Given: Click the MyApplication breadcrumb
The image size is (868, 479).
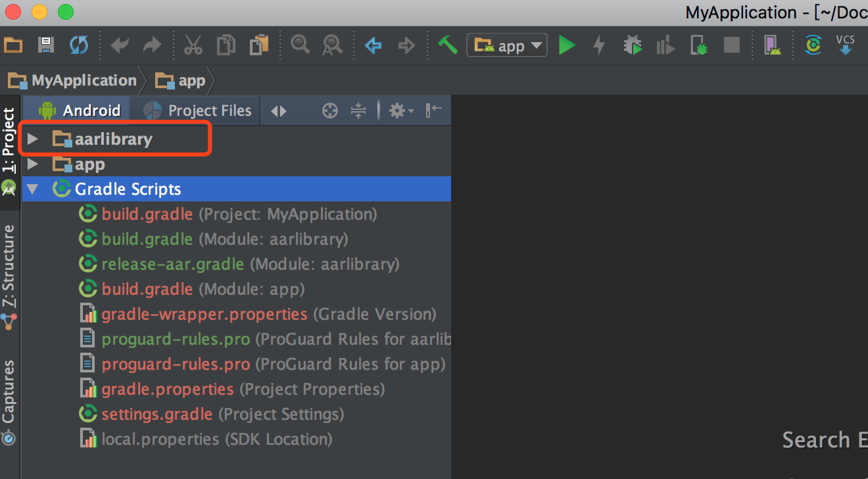Looking at the screenshot, I should 72,81.
